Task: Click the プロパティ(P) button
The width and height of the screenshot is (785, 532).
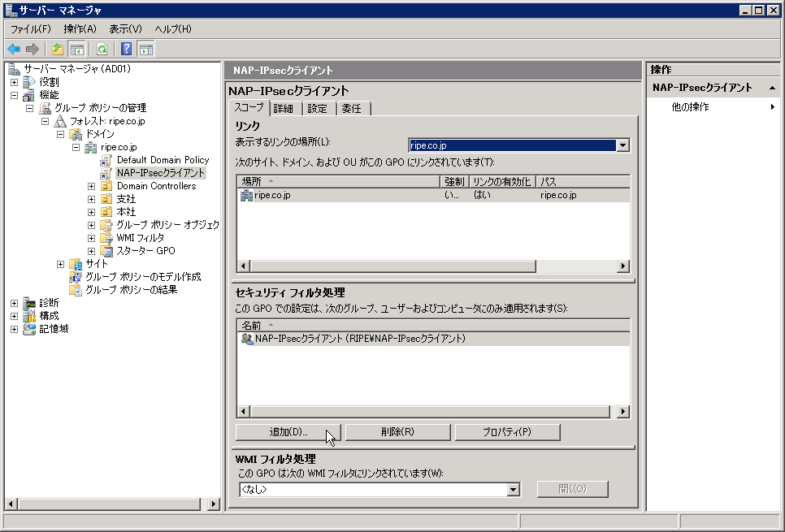Action: [507, 432]
